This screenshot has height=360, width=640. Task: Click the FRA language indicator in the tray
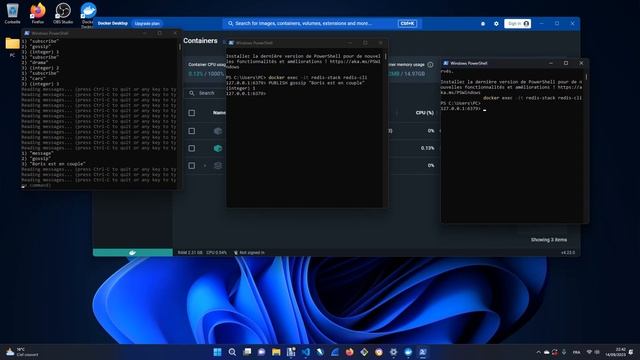coord(576,352)
